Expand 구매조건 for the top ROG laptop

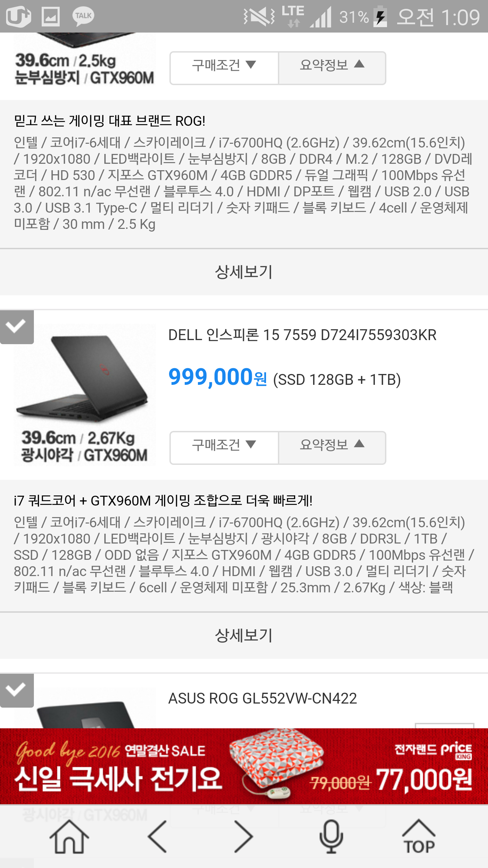[224, 68]
